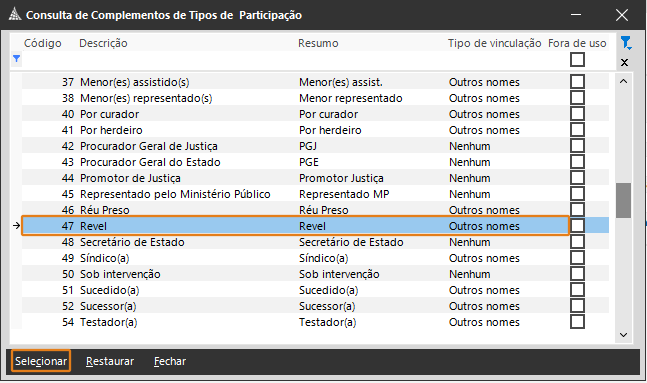Sort by the Código column header
647x383 pixels.
point(43,43)
